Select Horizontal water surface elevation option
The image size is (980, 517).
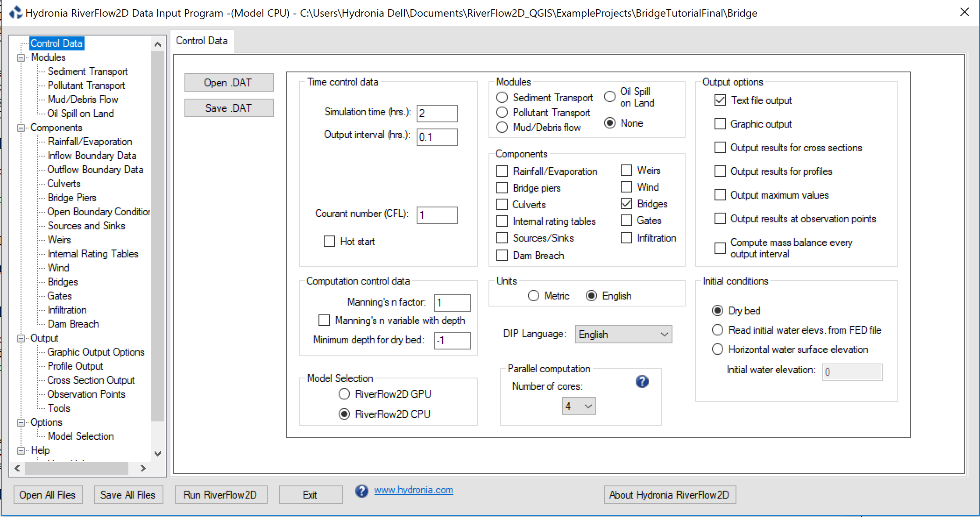tap(718, 349)
